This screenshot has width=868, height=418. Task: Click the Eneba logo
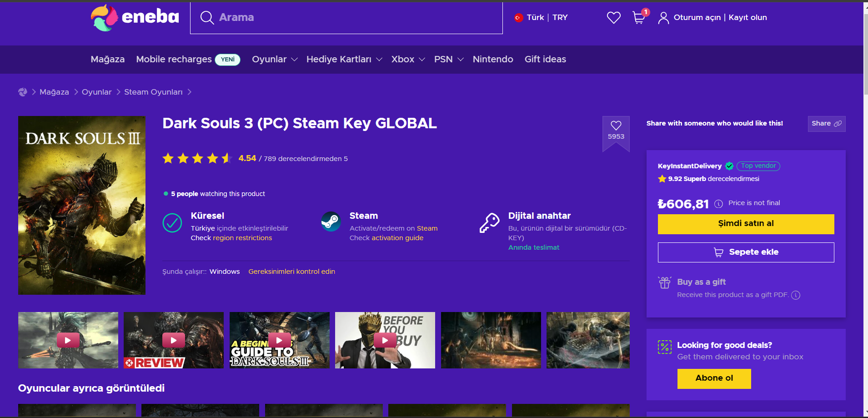pos(135,18)
